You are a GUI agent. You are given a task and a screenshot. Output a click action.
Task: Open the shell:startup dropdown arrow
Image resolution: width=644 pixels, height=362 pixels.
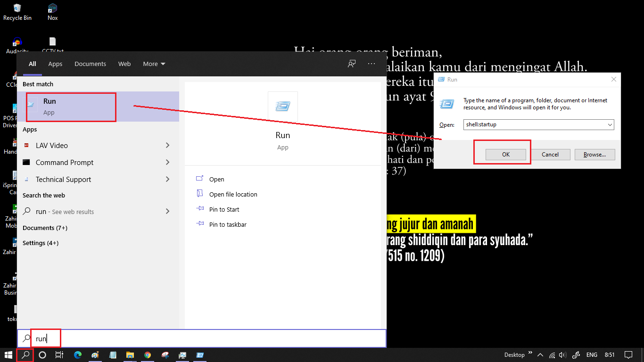[610, 124]
